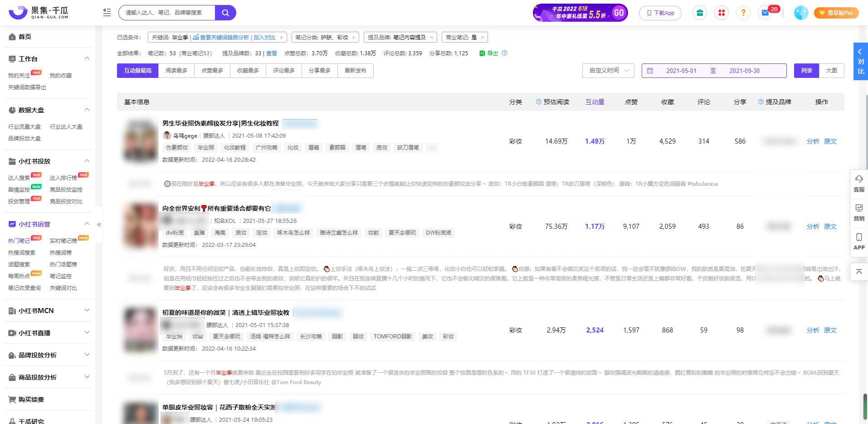Switch to 大图 large image view
868x424 pixels.
tap(831, 71)
